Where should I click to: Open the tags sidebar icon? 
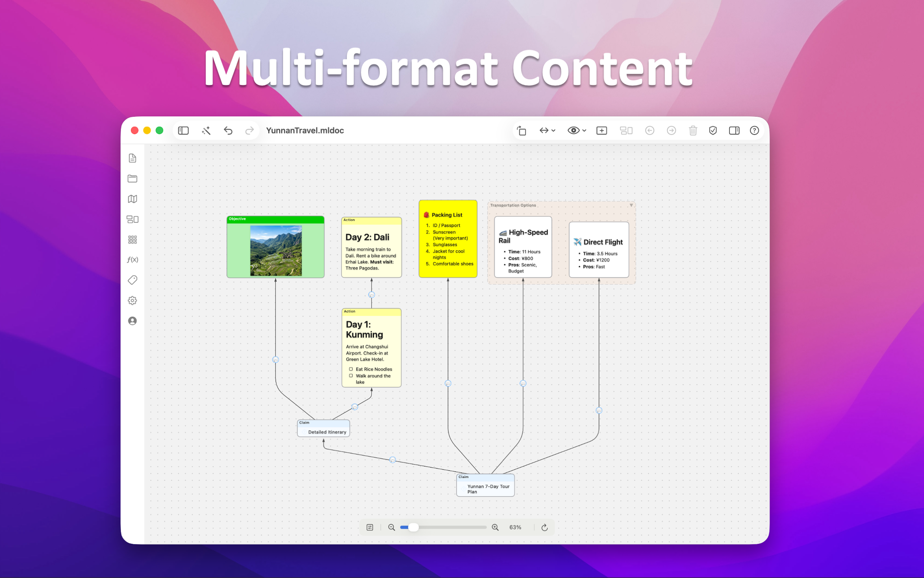(132, 280)
